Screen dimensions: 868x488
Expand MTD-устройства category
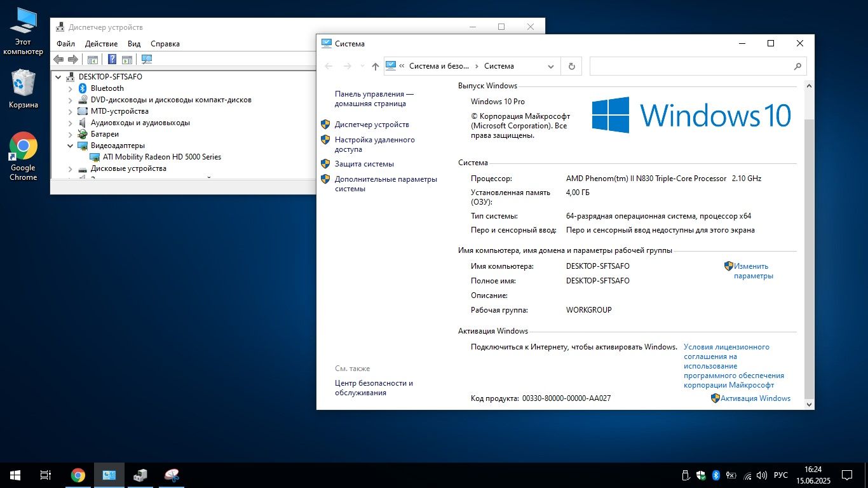71,111
